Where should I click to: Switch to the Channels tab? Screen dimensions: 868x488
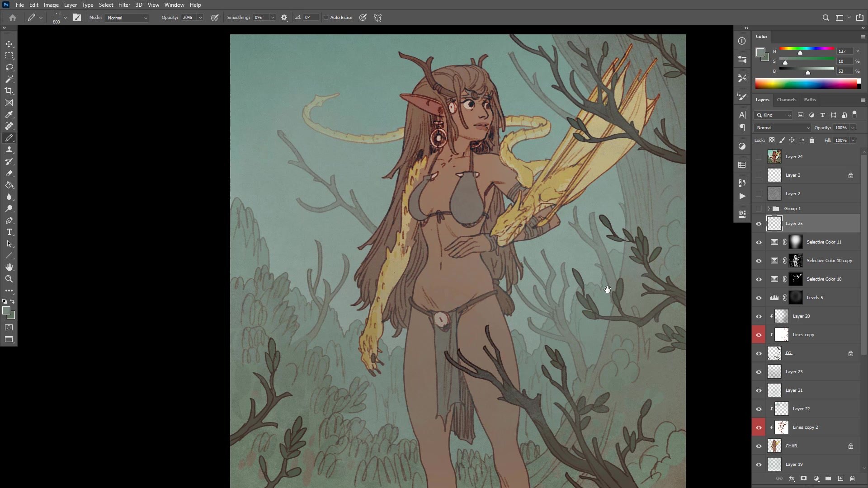(x=786, y=100)
